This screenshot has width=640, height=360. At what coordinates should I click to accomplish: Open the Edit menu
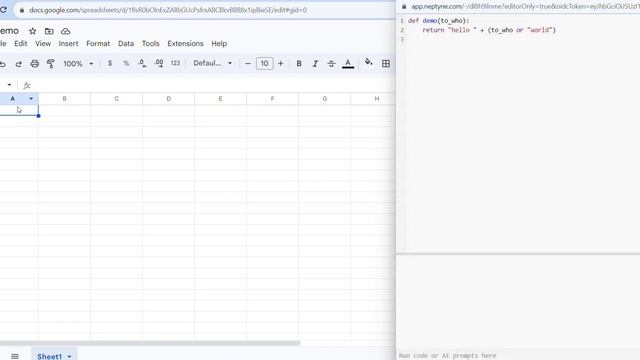point(21,43)
